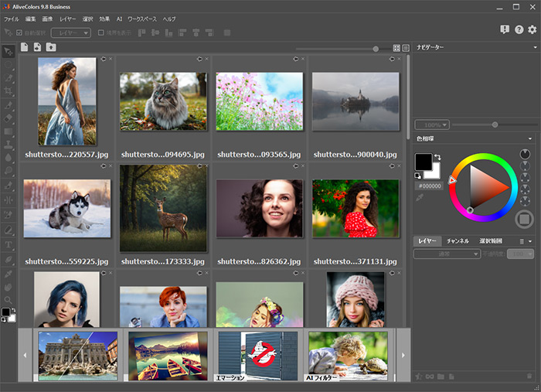Screen dimensions: 541x392
Task: Open the deer image shuttersto...173333.jpg
Action: pos(163,208)
